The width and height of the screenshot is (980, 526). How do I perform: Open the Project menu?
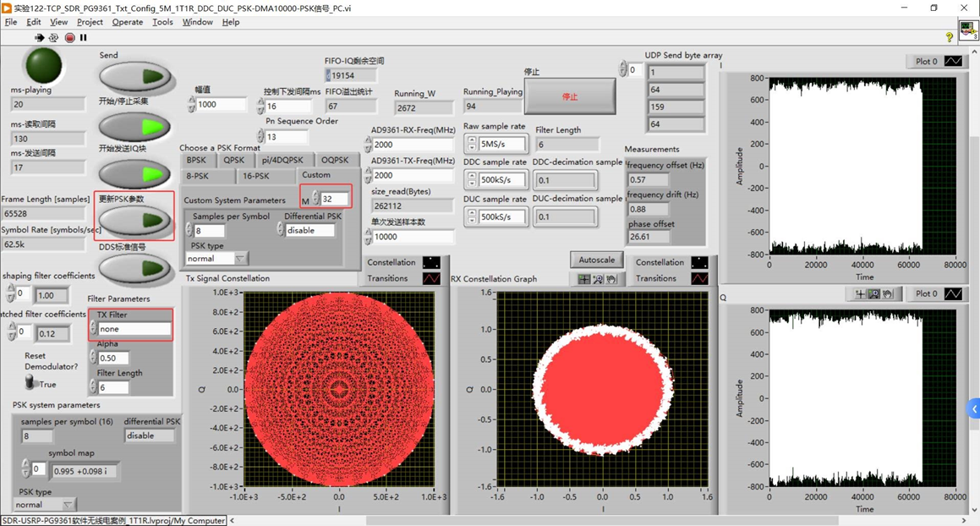coord(90,22)
